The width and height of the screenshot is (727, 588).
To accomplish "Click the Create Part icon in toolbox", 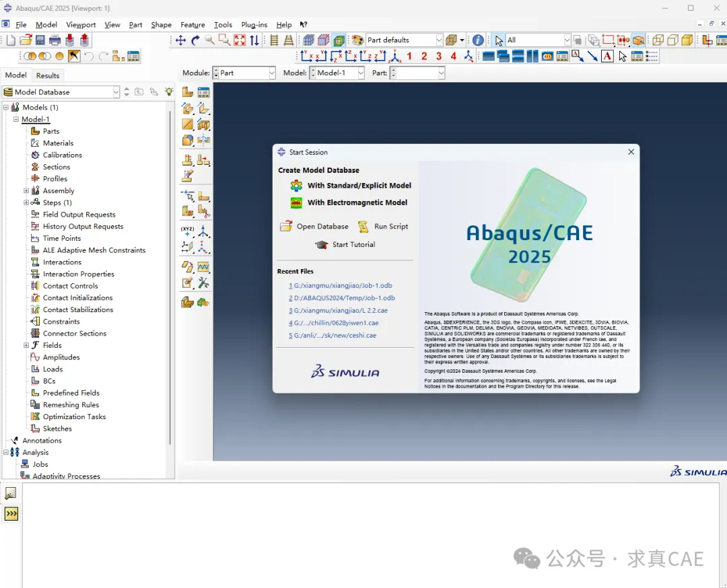I will coord(187,92).
